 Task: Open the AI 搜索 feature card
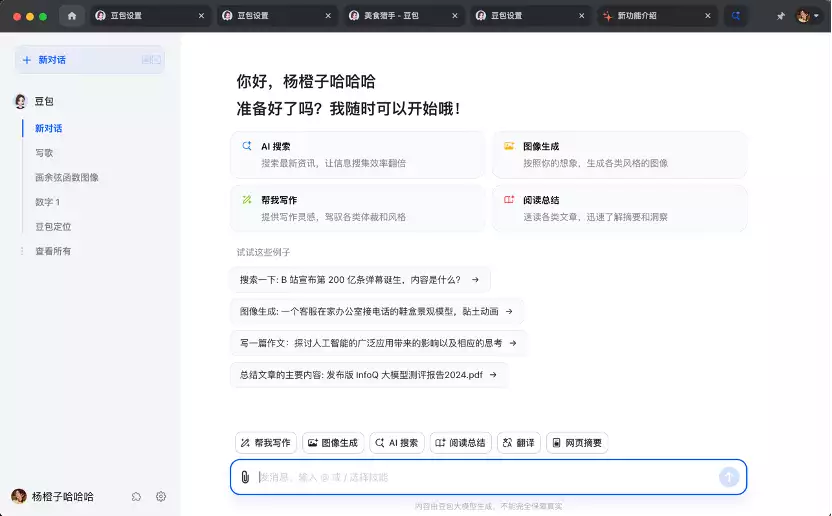coord(358,154)
